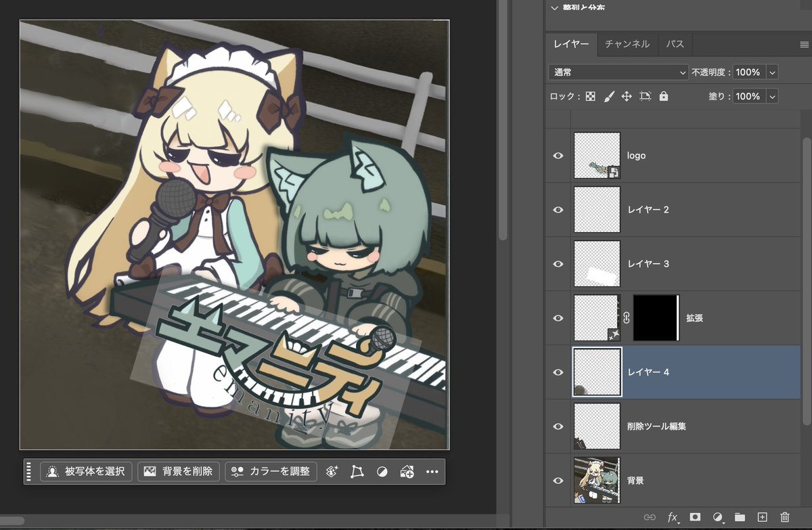Hide the logo layer
This screenshot has height=530, width=812.
click(x=558, y=155)
